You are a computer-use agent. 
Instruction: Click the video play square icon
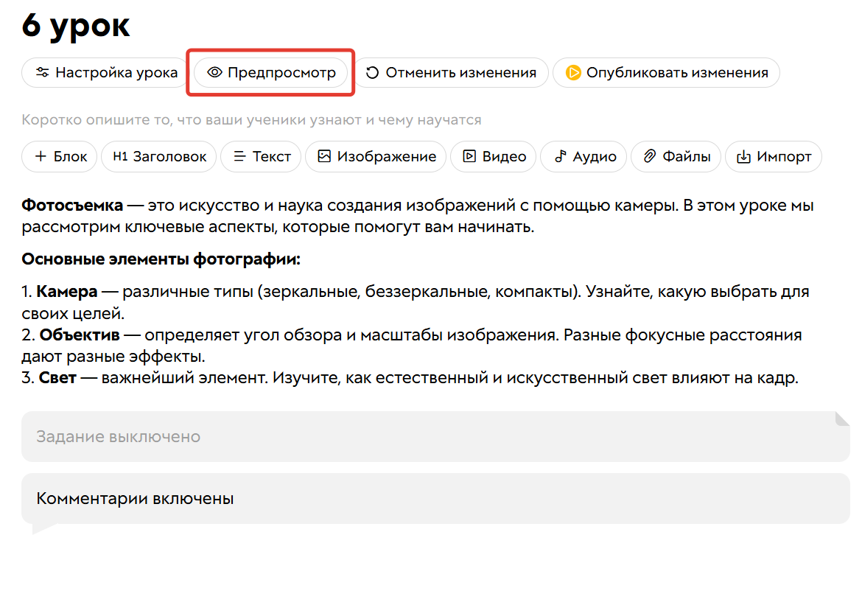click(x=469, y=156)
